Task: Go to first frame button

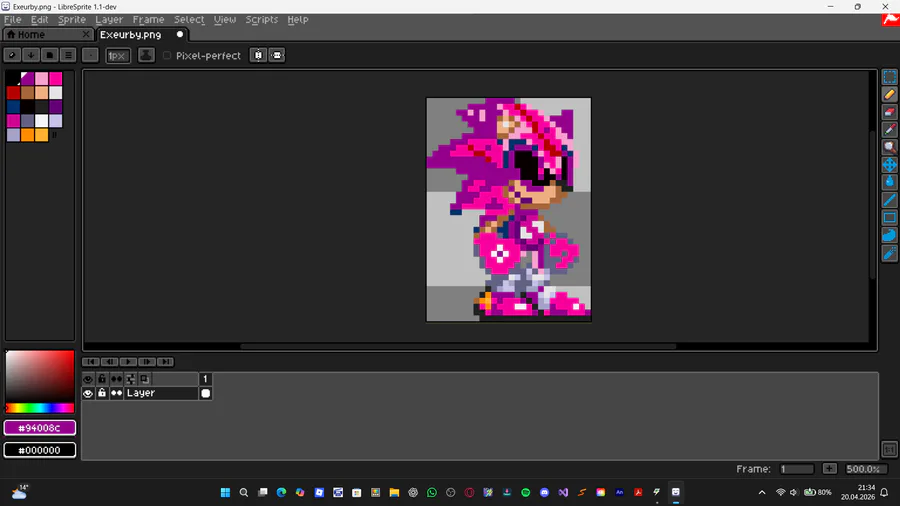Action: [91, 362]
